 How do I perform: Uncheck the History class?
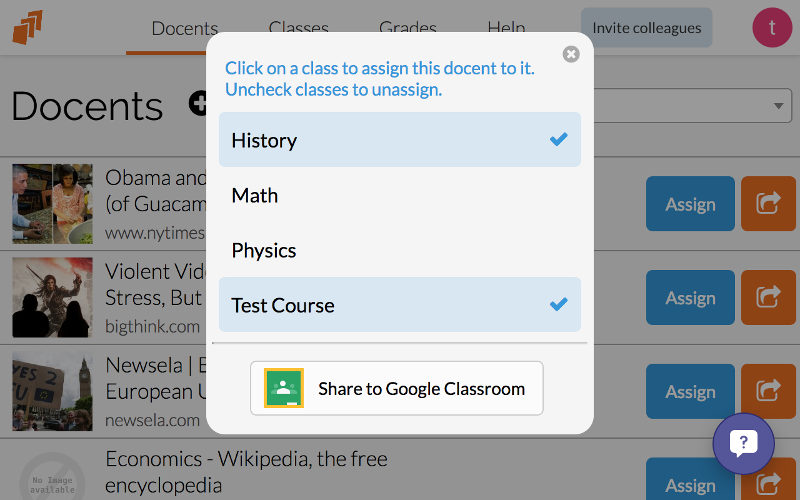click(x=399, y=140)
